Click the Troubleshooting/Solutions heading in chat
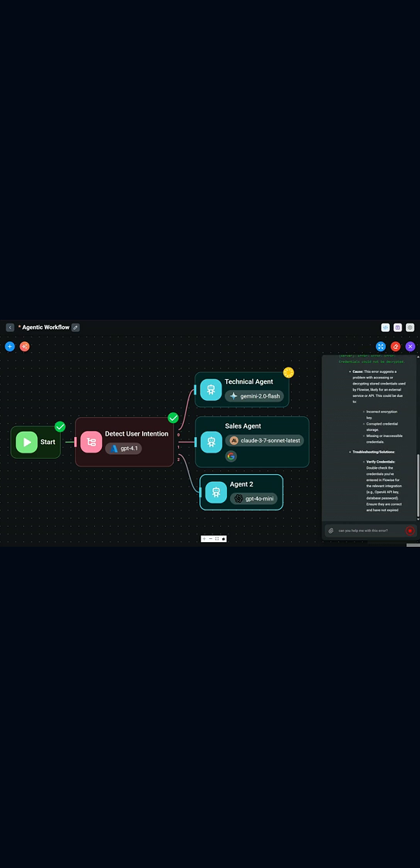 374,453
